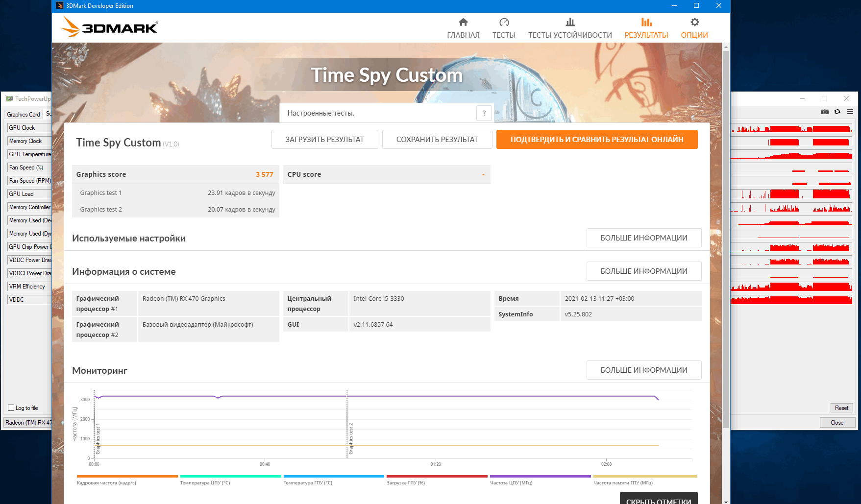The image size is (861, 504).
Task: Click СОХРАНИТЬ РЕЗУЛЬТАТ button
Action: coord(437,139)
